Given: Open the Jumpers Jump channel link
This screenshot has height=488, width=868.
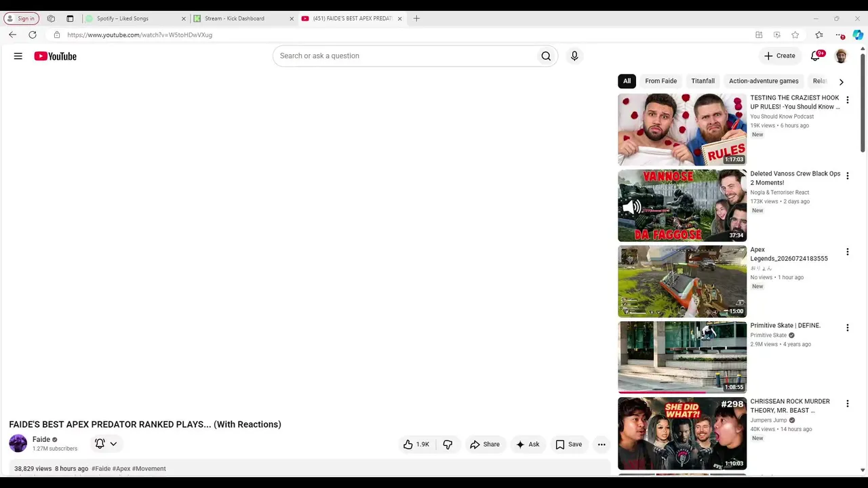Looking at the screenshot, I should tap(769, 420).
